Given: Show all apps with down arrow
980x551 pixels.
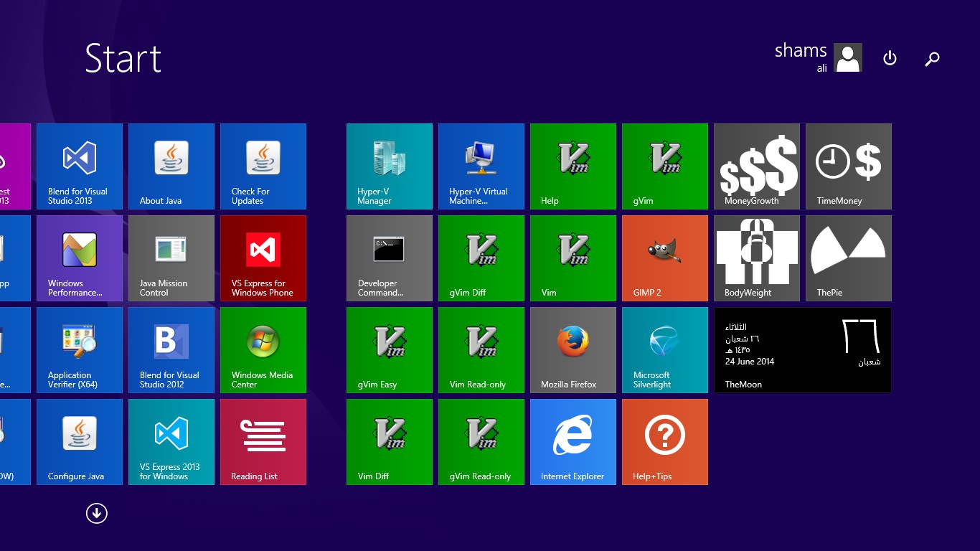Looking at the screenshot, I should click(x=96, y=513).
